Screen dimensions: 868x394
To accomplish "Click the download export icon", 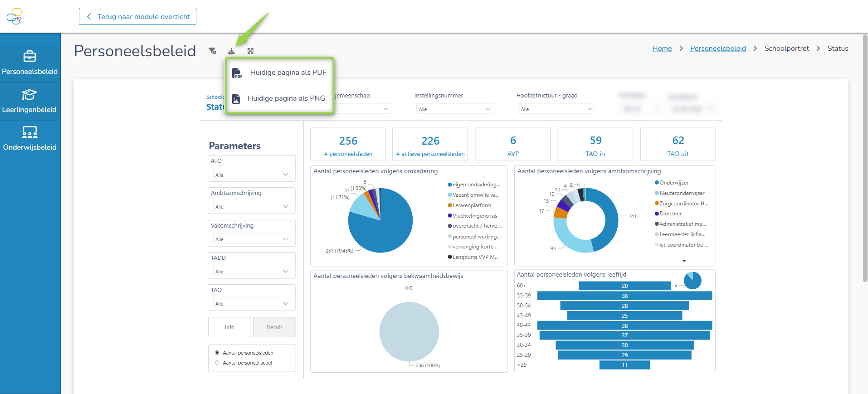I will (231, 51).
